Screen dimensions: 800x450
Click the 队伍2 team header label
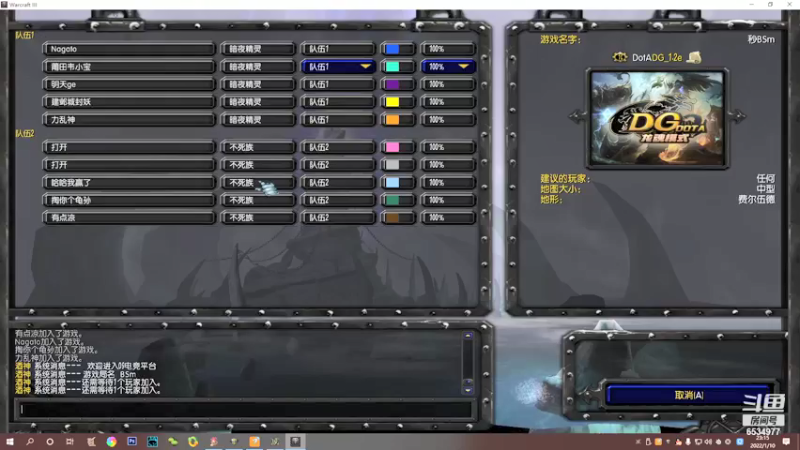pos(24,133)
